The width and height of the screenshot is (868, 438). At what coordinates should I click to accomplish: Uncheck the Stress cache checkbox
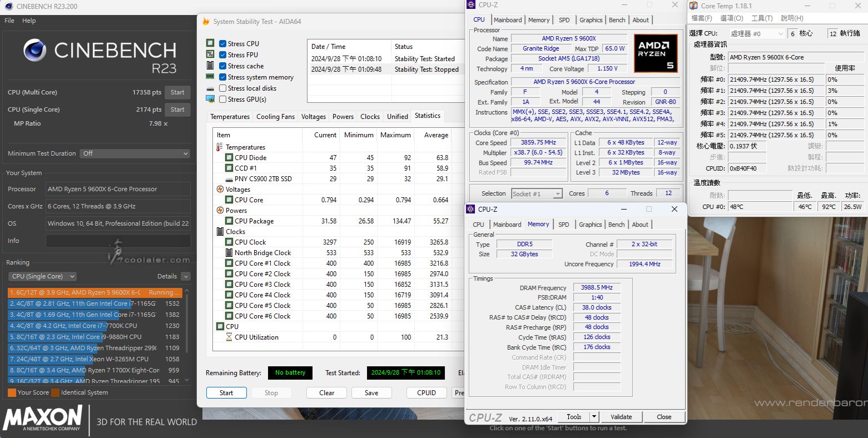coord(222,66)
